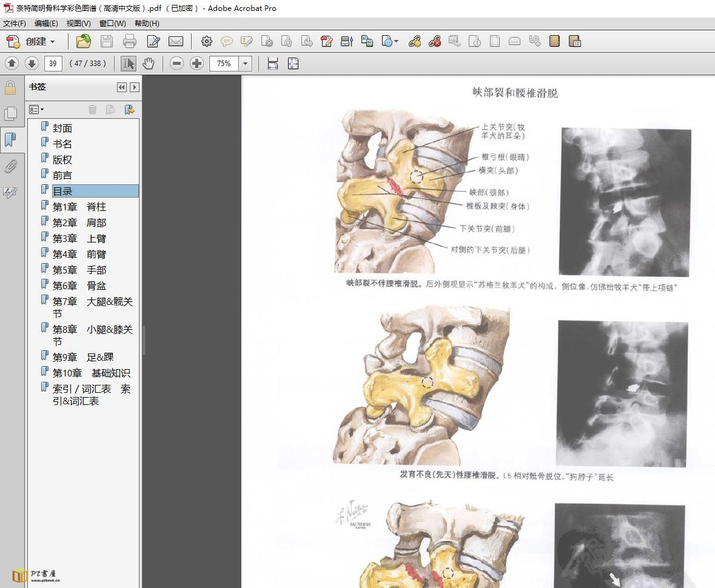
Task: Jump to 第2章 肩部 bookmark
Action: point(79,222)
